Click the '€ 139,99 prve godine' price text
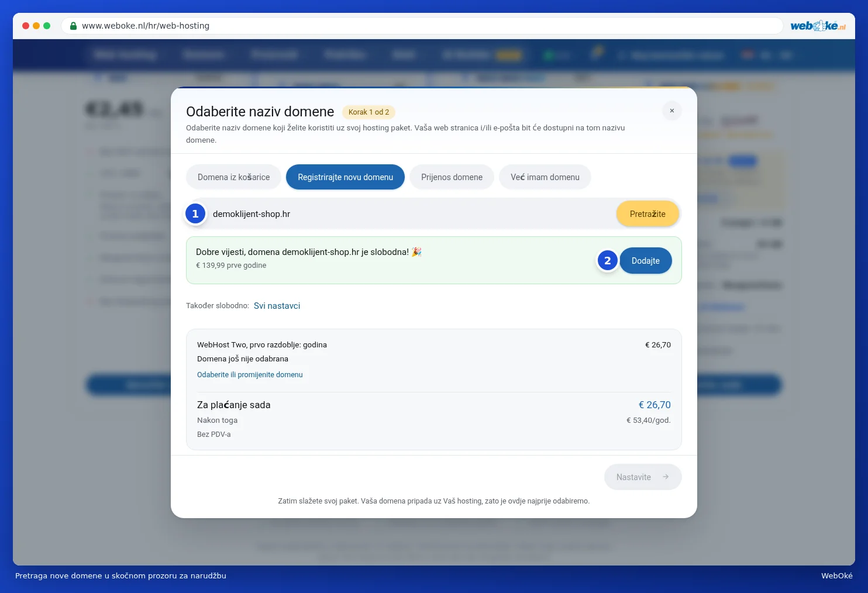Image resolution: width=868 pixels, height=593 pixels. (231, 266)
